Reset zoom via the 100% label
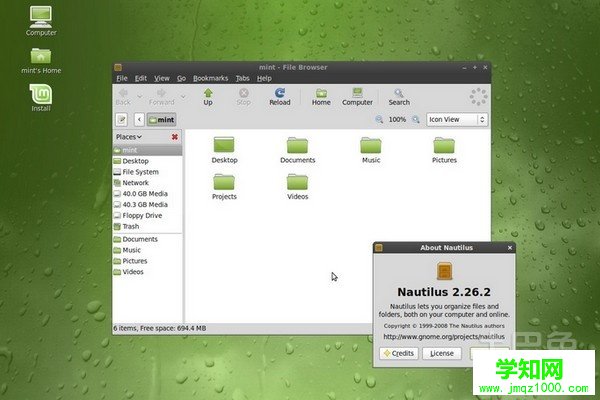 point(397,119)
